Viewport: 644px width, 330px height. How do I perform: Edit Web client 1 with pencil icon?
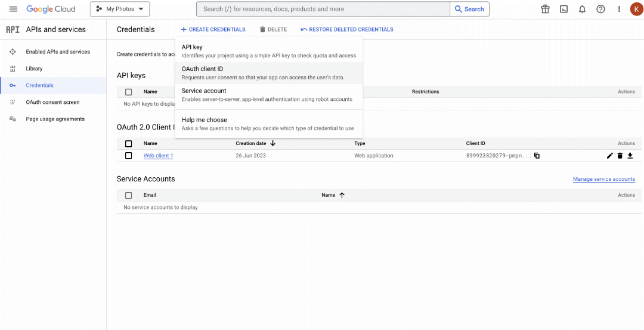[610, 156]
